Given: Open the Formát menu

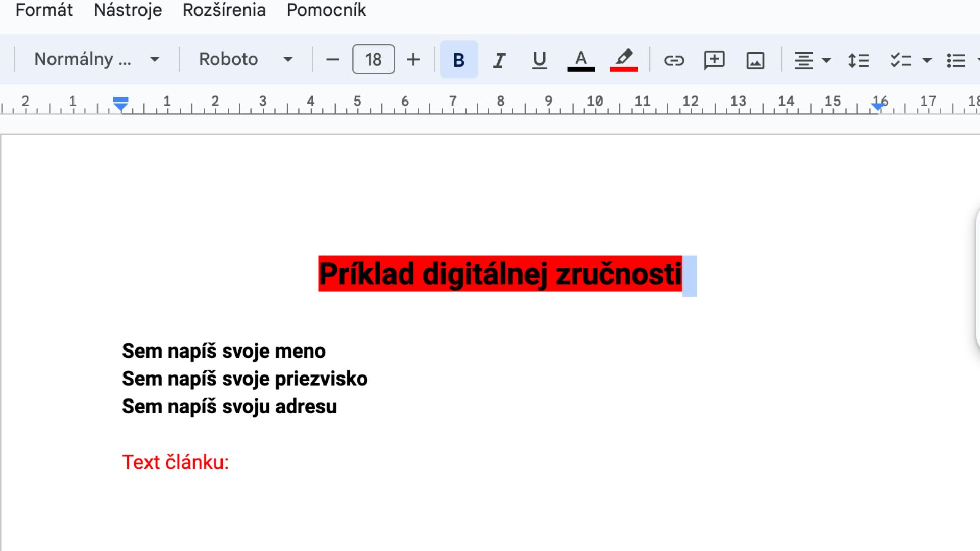Looking at the screenshot, I should [x=44, y=10].
